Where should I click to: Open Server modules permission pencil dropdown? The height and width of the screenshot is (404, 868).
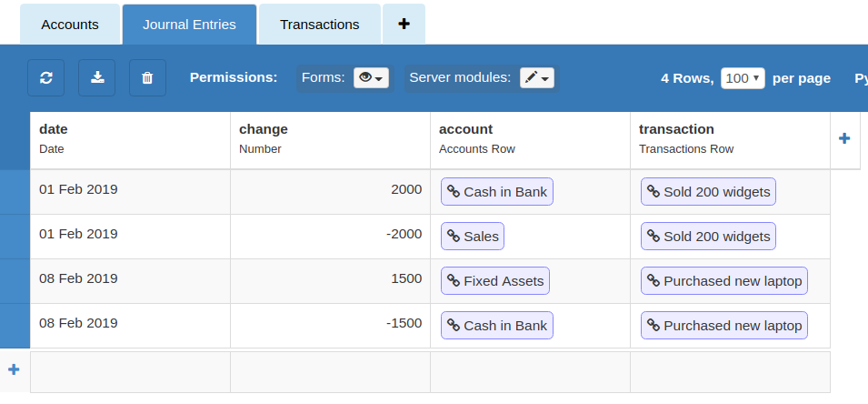coord(537,78)
